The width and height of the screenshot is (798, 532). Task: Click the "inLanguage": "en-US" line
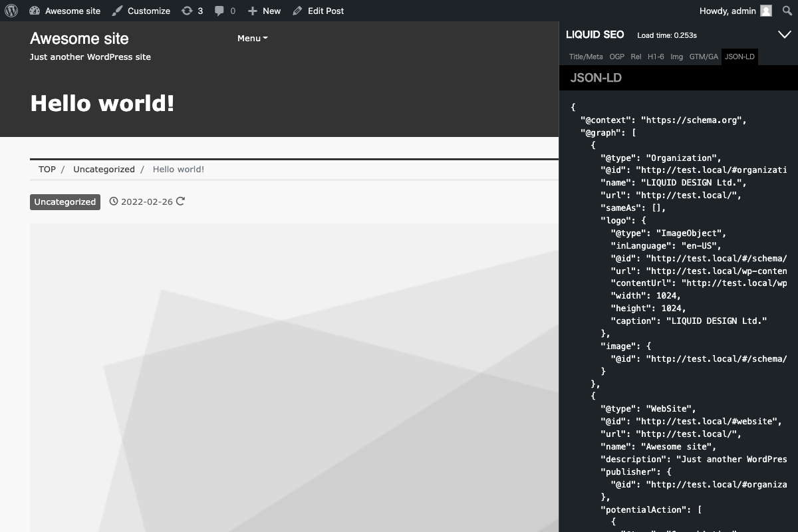666,245
